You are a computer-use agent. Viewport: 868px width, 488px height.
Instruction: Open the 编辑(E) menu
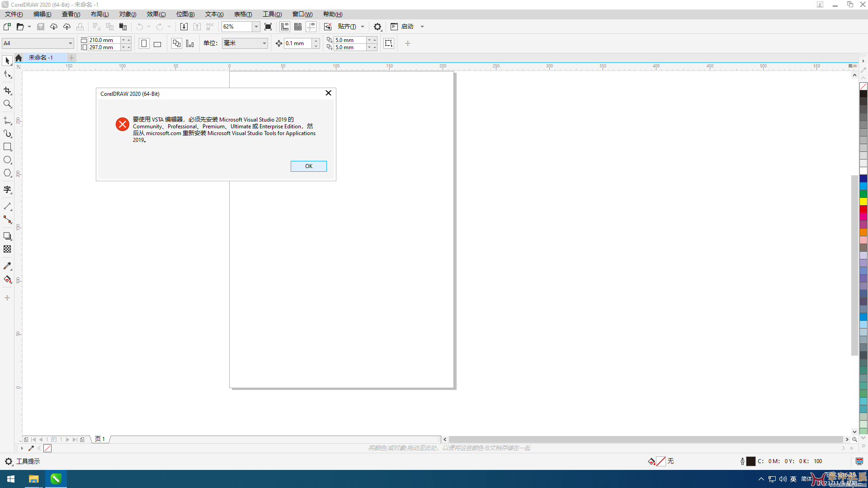coord(42,14)
